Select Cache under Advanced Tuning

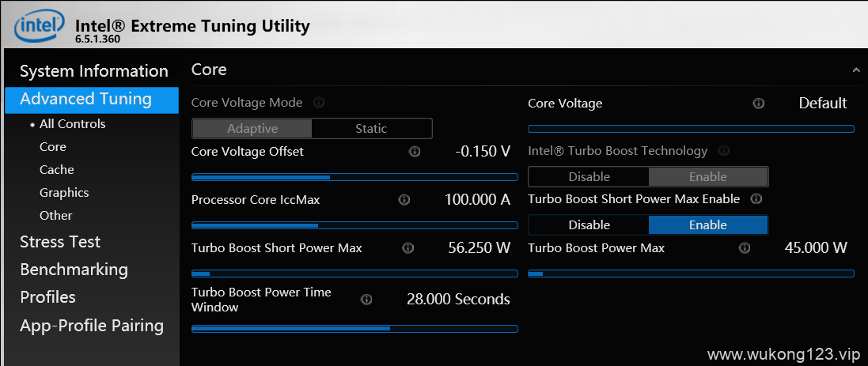pyautogui.click(x=56, y=170)
